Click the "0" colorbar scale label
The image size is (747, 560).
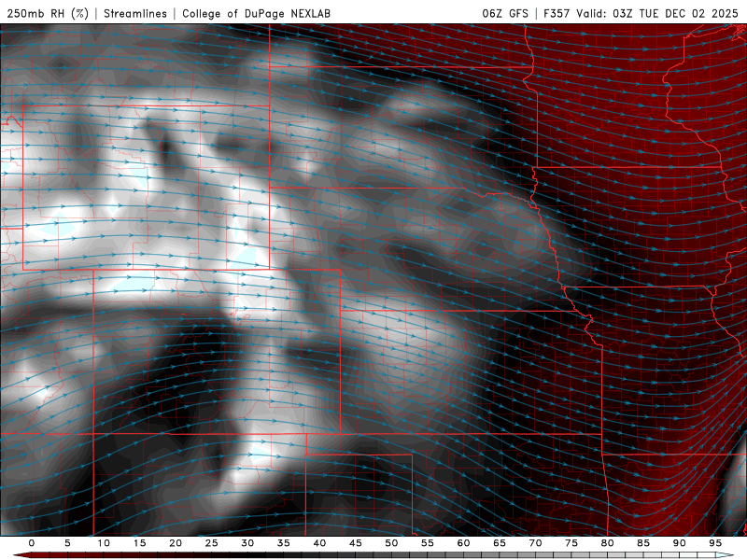(x=32, y=543)
